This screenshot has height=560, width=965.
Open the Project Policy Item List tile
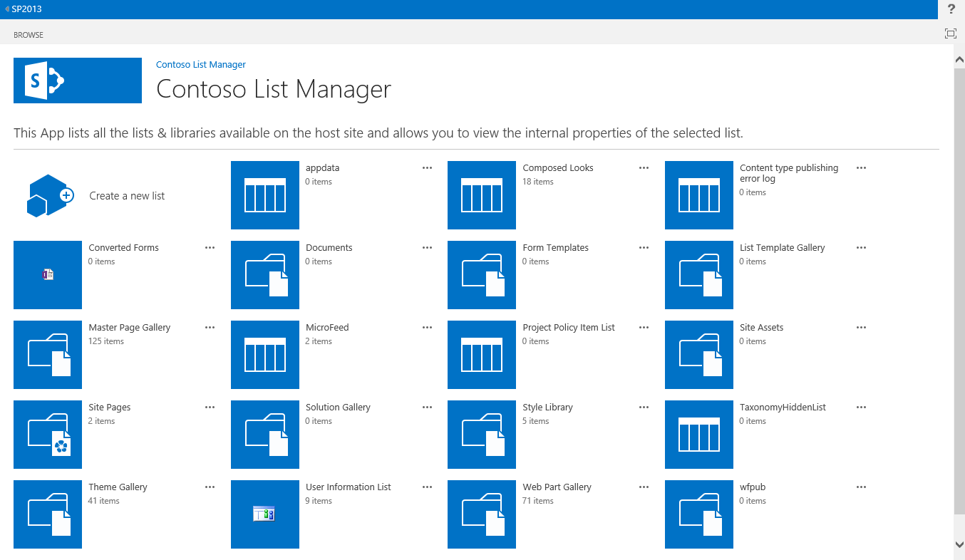pos(482,355)
